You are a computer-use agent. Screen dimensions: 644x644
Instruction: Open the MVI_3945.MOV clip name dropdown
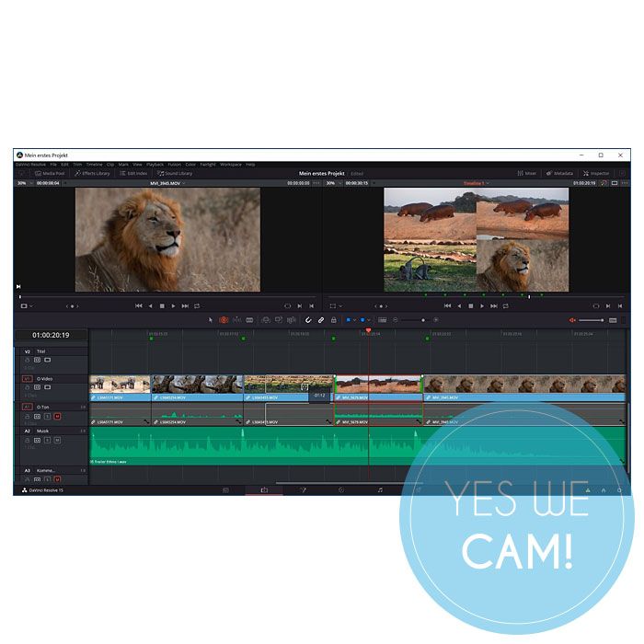coord(168,183)
